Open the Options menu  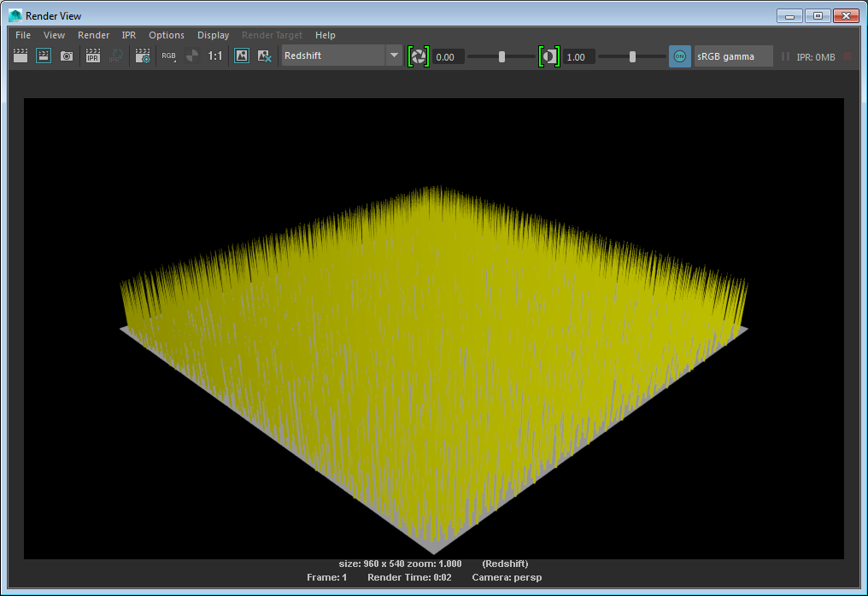166,35
